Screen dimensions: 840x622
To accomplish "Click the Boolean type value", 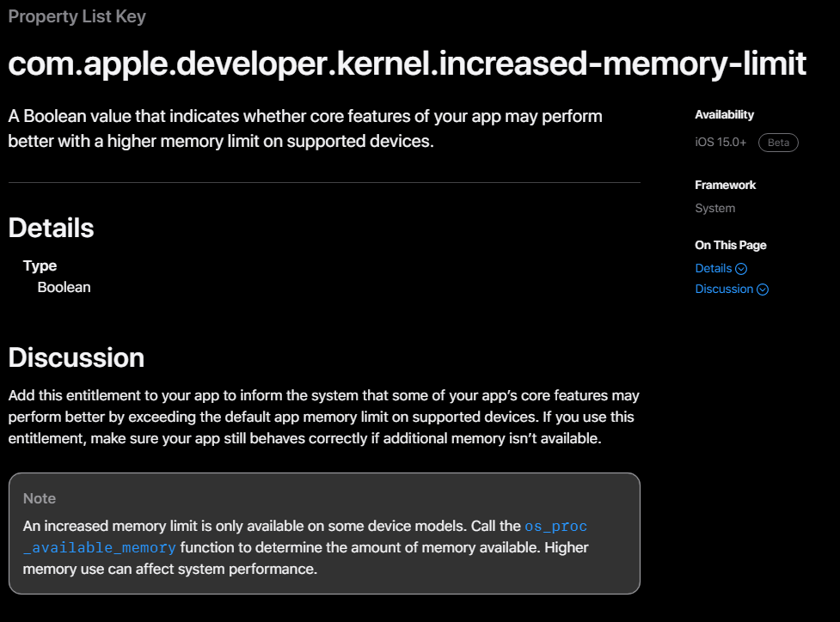I will [64, 287].
